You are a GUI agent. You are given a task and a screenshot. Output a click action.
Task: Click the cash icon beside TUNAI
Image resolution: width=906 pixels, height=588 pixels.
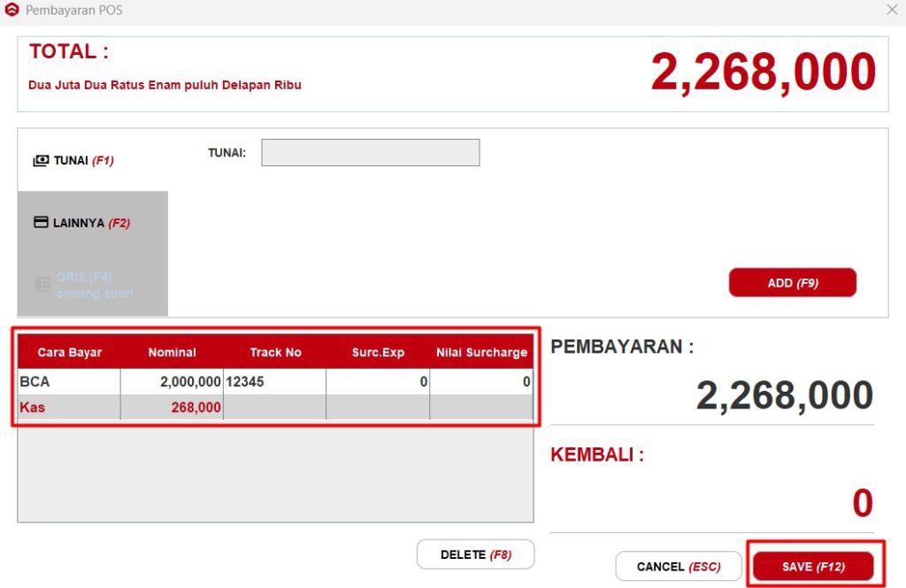(41, 161)
